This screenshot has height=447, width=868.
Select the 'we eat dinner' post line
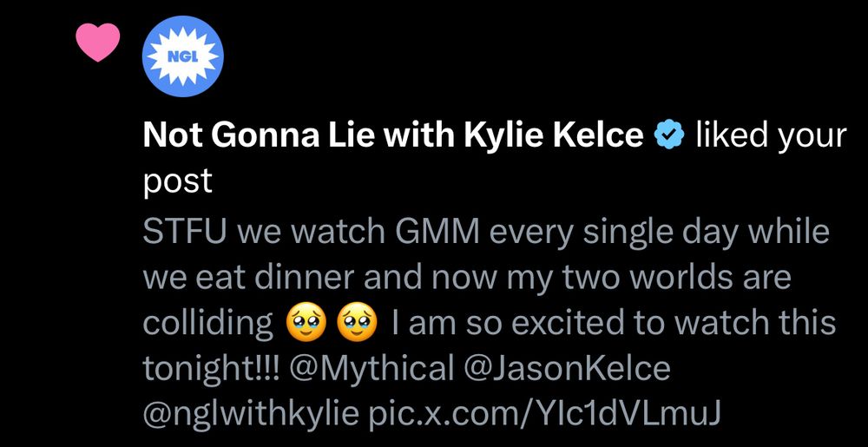[467, 278]
